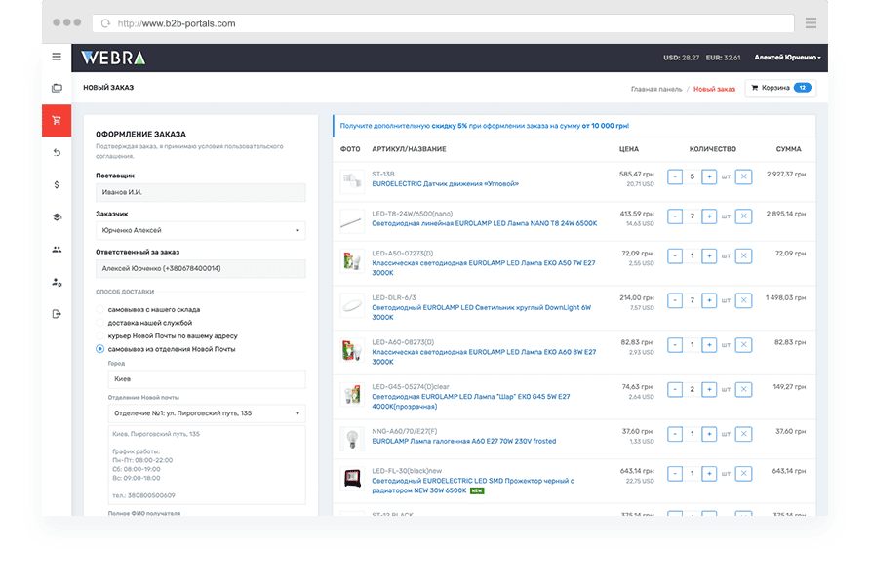
Task: Click the EUR: 32.61 exchange rate
Action: click(723, 58)
